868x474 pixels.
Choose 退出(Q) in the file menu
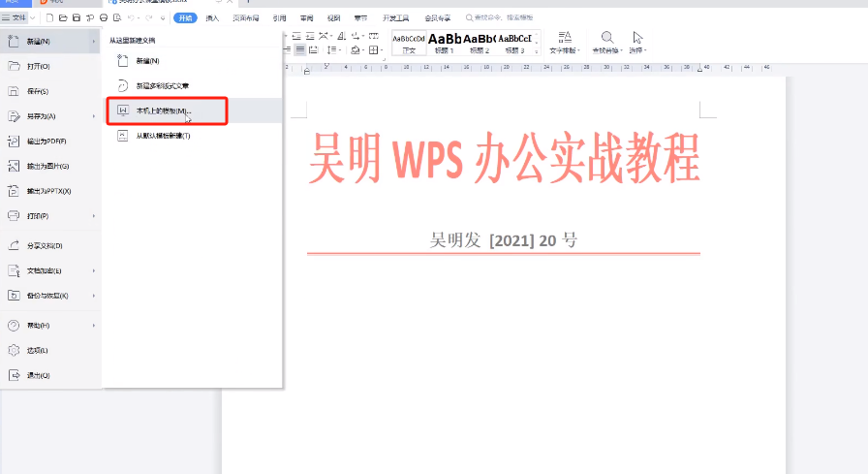pyautogui.click(x=49, y=375)
